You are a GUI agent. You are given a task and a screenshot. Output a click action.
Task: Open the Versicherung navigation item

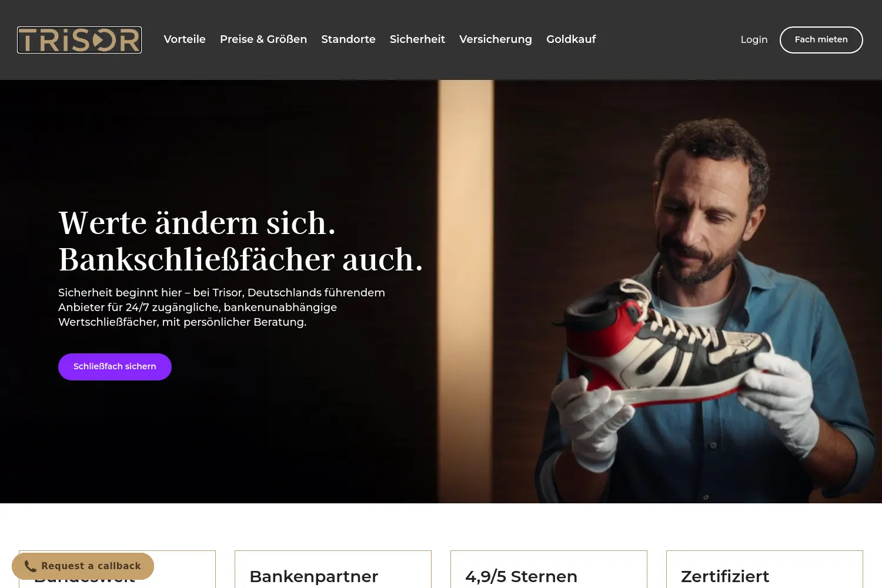[x=496, y=39]
